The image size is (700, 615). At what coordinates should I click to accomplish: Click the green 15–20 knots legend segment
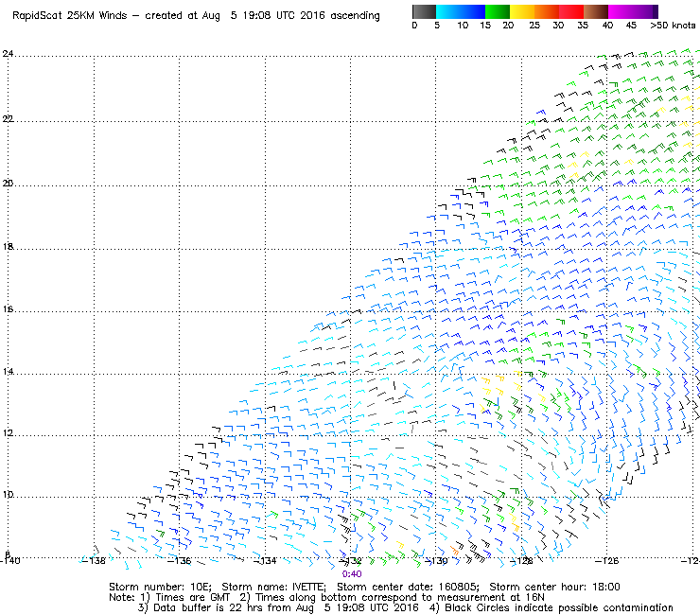[x=498, y=11]
